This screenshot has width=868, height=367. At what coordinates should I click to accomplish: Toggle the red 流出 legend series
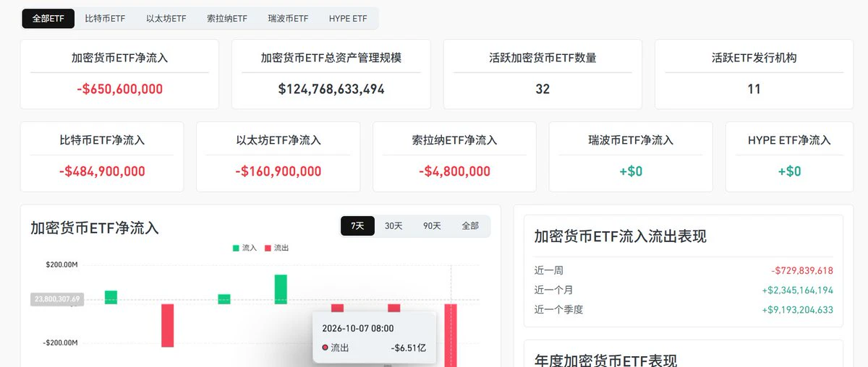276,248
